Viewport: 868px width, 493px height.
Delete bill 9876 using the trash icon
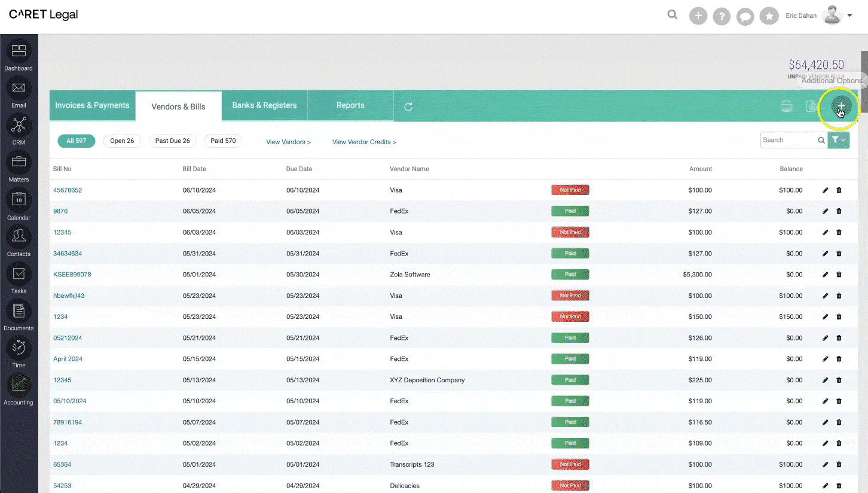click(x=839, y=211)
